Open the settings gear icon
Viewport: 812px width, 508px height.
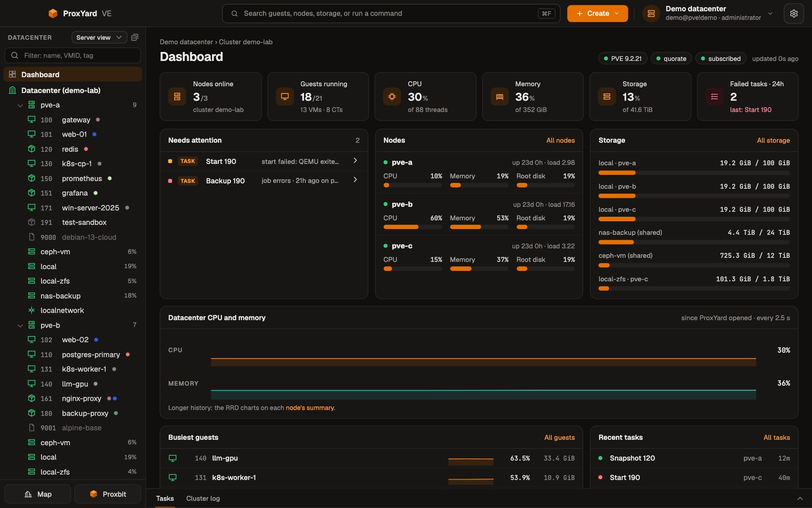pos(794,14)
